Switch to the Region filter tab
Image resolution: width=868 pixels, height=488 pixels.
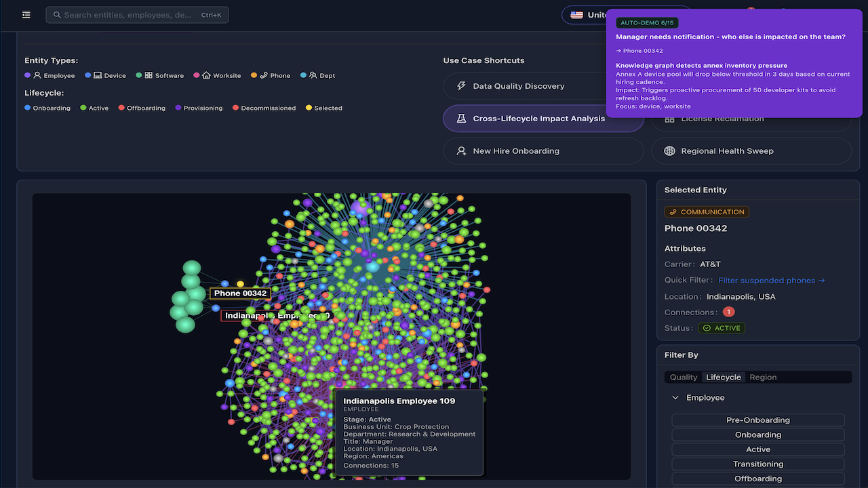click(x=763, y=378)
